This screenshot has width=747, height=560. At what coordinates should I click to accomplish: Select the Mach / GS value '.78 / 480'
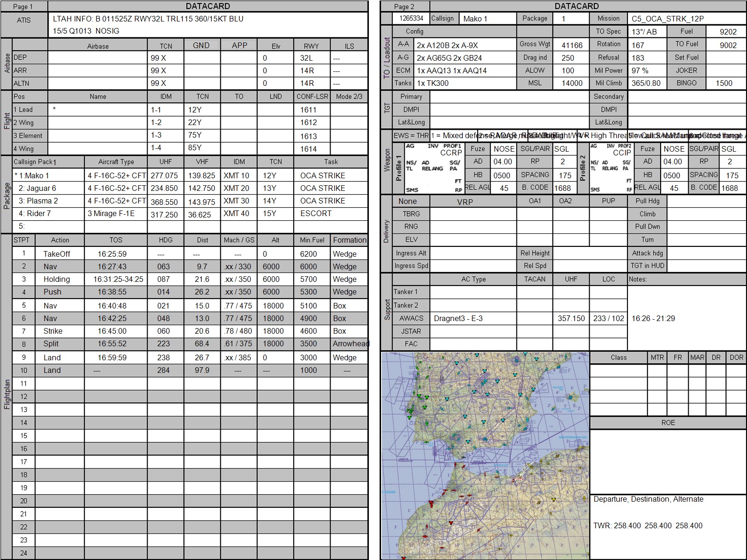[238, 331]
